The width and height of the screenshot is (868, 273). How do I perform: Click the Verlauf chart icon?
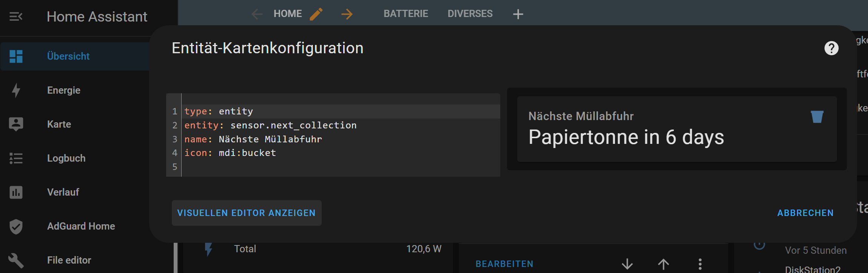pyautogui.click(x=16, y=192)
